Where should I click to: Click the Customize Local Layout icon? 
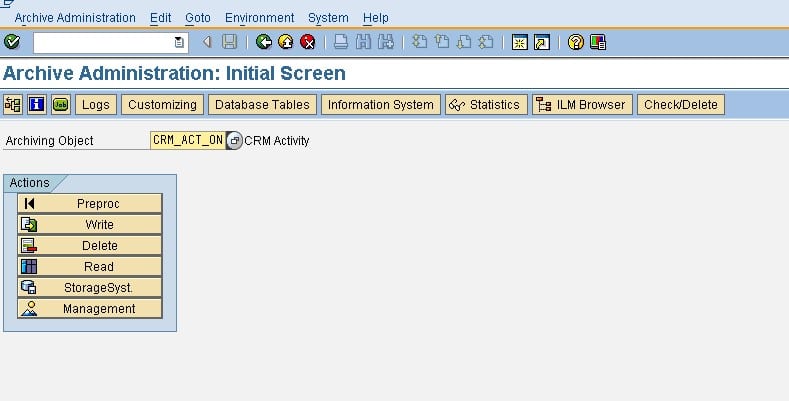[598, 42]
